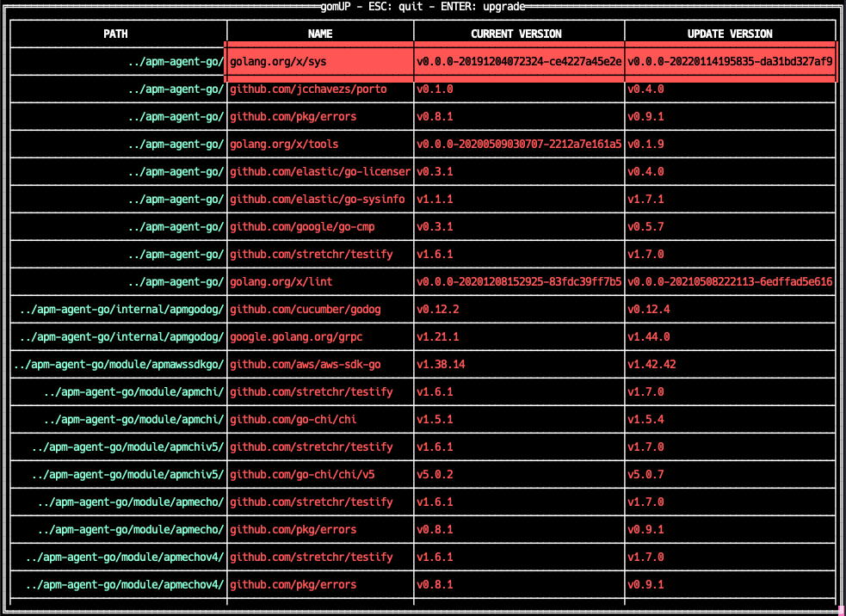The width and height of the screenshot is (846, 616).
Task: Click current version v1.1.1
Action: coord(435,199)
